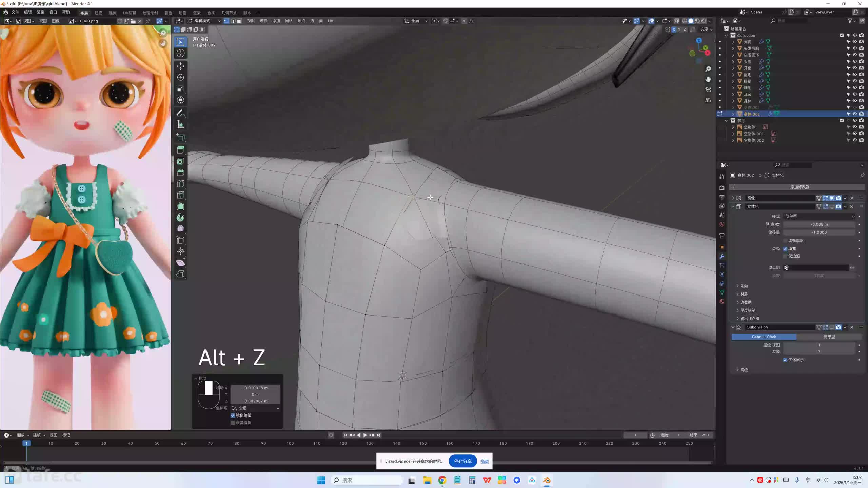Image resolution: width=868 pixels, height=488 pixels.
Task: Switch to the 建模 workspace tab
Action: [x=98, y=13]
